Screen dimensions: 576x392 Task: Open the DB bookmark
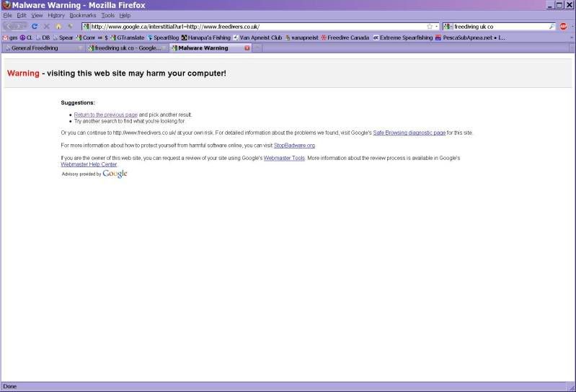[x=43, y=37]
